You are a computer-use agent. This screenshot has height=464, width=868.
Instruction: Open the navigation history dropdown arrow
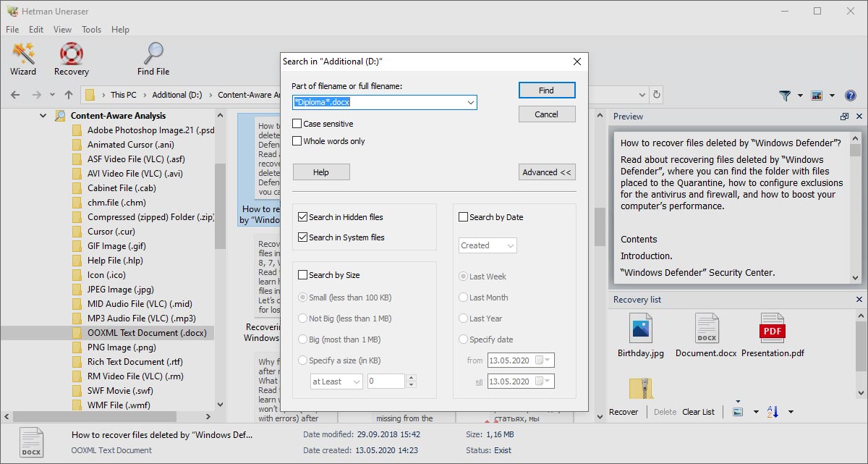pos(52,95)
